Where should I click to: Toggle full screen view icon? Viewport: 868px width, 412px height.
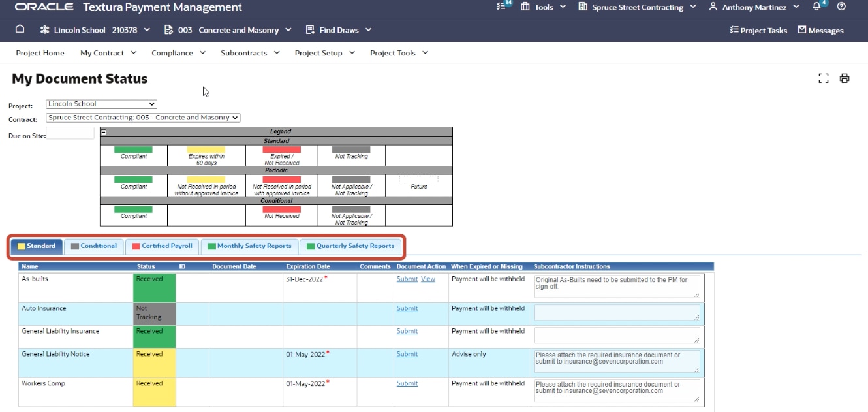coord(824,78)
